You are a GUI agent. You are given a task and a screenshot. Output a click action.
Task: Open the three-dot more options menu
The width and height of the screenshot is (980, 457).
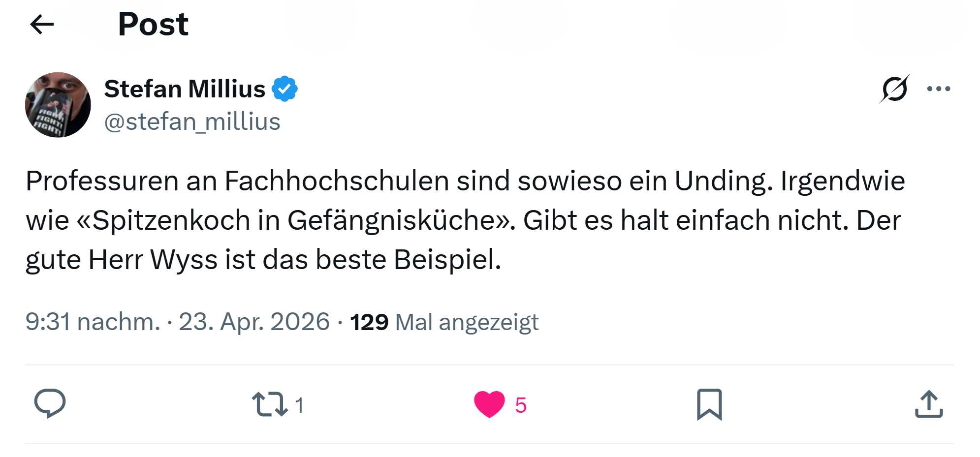point(938,89)
